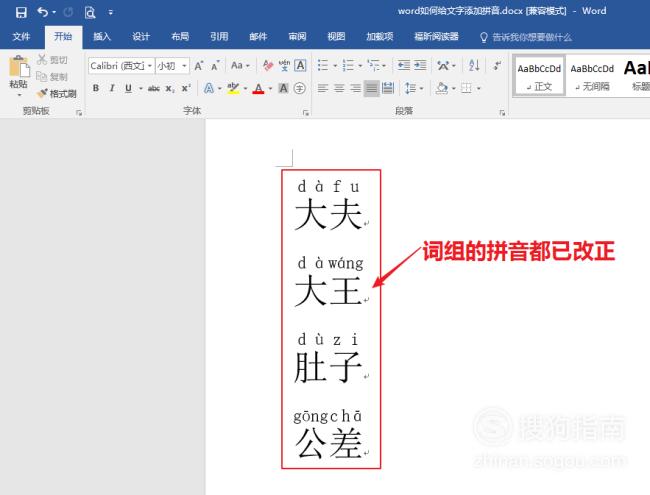
Task: Toggle italic formatting
Action: [112, 88]
